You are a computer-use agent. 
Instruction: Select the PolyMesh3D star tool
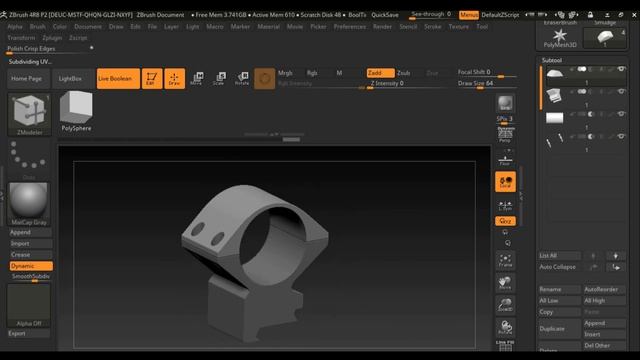coord(560,38)
